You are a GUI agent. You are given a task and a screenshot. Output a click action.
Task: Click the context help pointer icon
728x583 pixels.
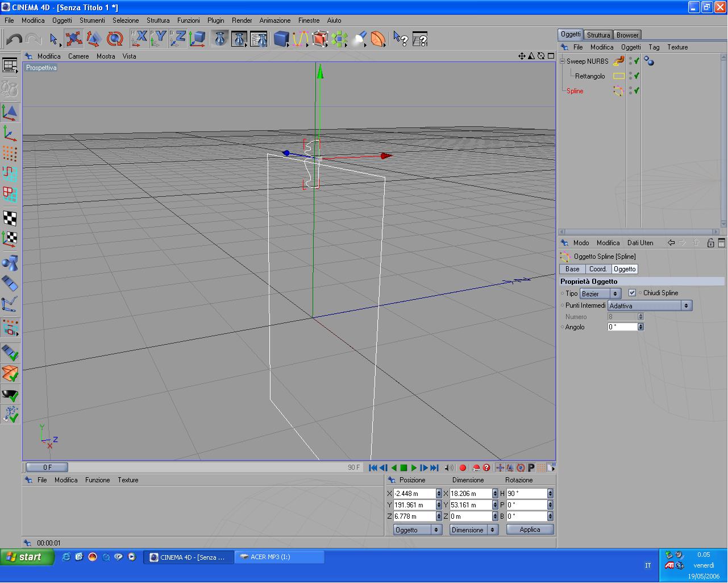point(401,39)
